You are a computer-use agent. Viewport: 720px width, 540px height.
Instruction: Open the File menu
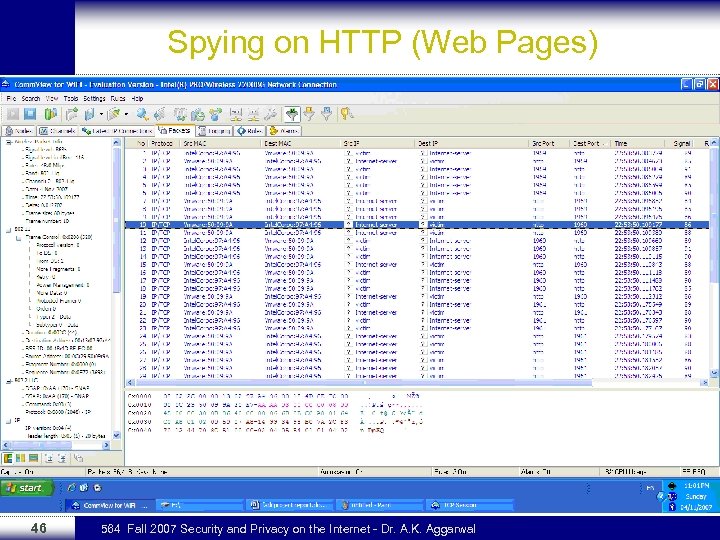tap(11, 98)
